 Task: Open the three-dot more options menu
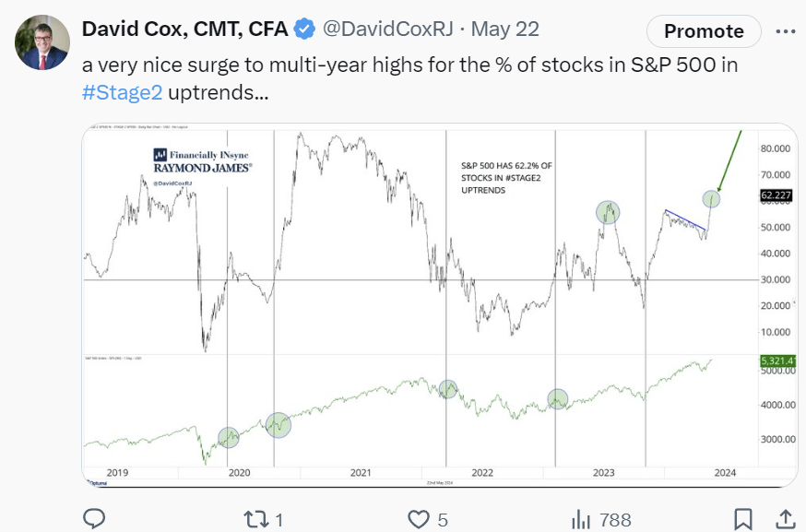[785, 30]
